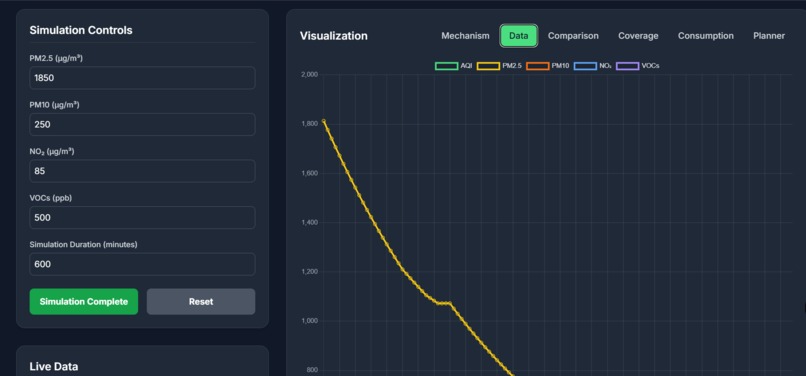This screenshot has width=806, height=376.
Task: Focus the PM2.5 input field
Action: pos(142,78)
